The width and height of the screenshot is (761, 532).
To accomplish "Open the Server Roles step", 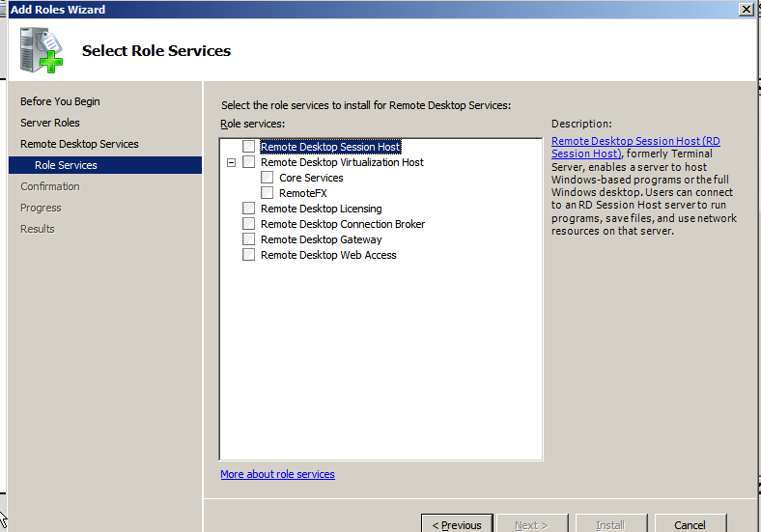I will tap(50, 123).
